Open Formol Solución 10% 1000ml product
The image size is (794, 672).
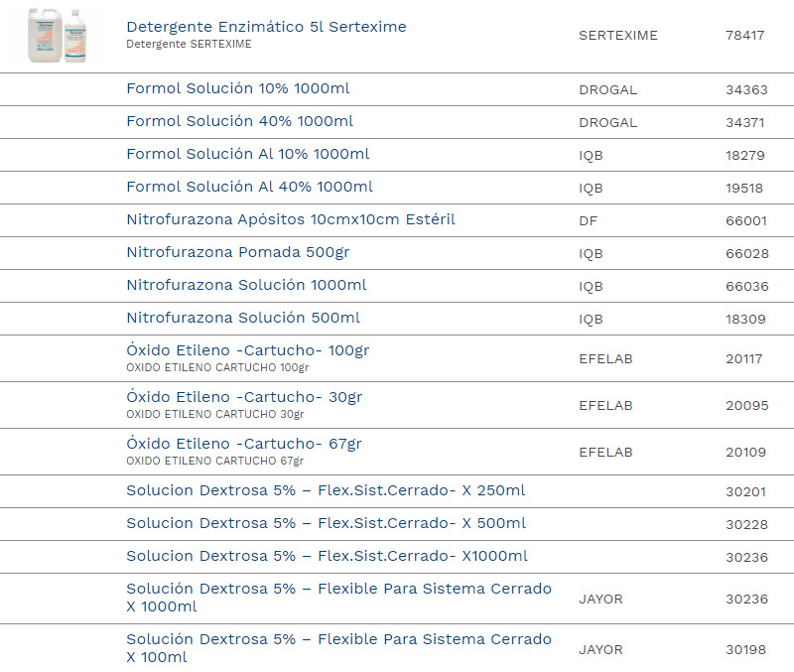click(237, 88)
